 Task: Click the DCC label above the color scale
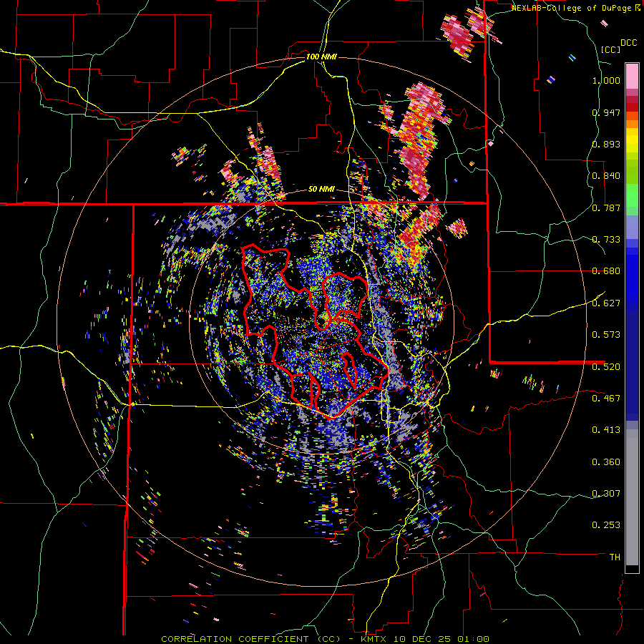click(x=628, y=43)
